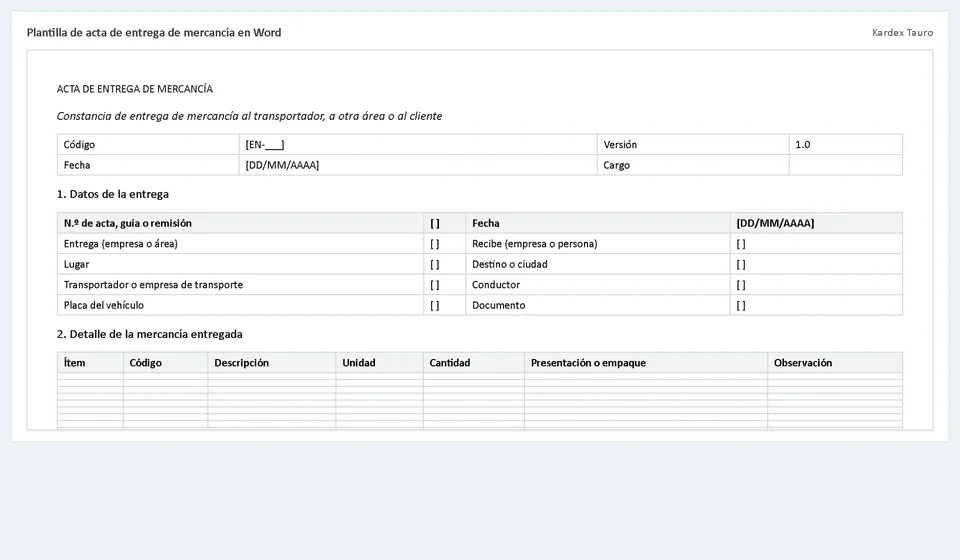Click the brackets beside 'Recibe (empresa o persona)'
This screenshot has width=960, height=560.
(x=741, y=244)
